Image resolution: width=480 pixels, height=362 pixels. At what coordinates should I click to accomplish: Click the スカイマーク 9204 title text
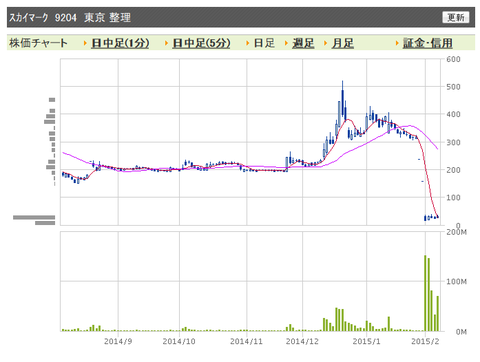(43, 17)
